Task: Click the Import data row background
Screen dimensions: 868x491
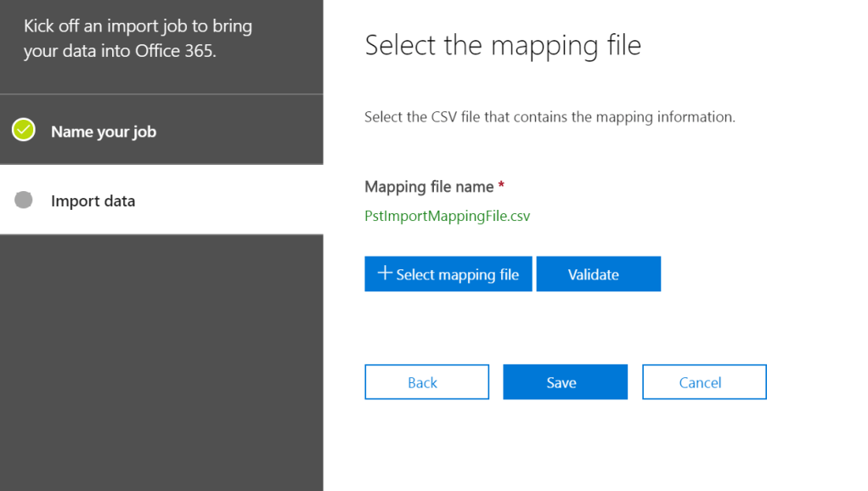Action: point(238,201)
